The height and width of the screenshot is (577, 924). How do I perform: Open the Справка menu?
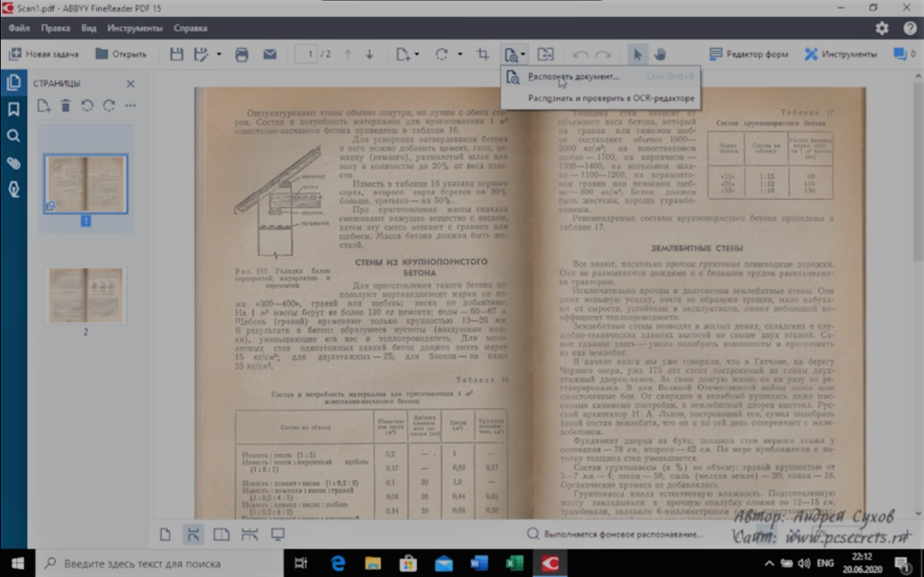point(190,28)
